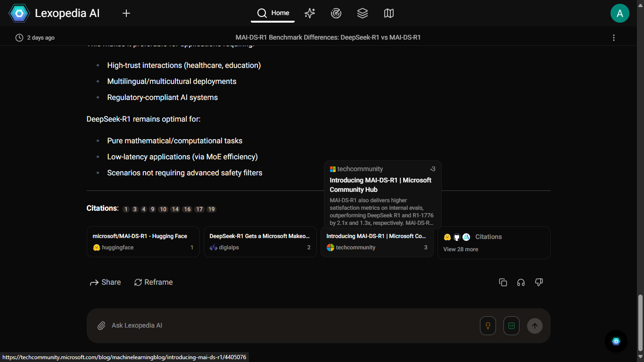Image resolution: width=644 pixels, height=362 pixels.
Task: Open the radar target icon in top nav
Action: coord(336,13)
